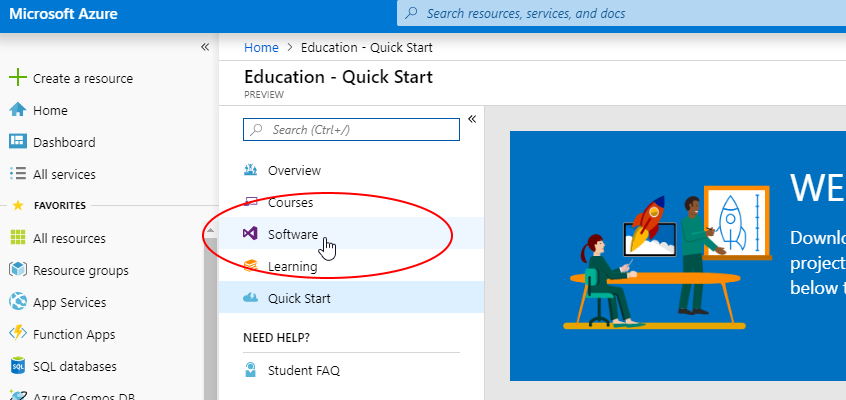This screenshot has width=846, height=400.
Task: Click the Learning icon in Education menu
Action: coord(250,266)
